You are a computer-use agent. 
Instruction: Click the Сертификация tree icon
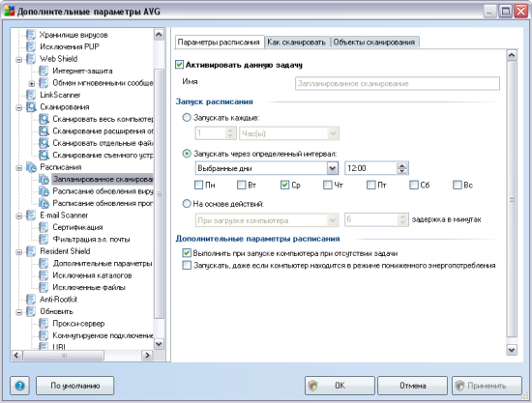pyautogui.click(x=44, y=227)
